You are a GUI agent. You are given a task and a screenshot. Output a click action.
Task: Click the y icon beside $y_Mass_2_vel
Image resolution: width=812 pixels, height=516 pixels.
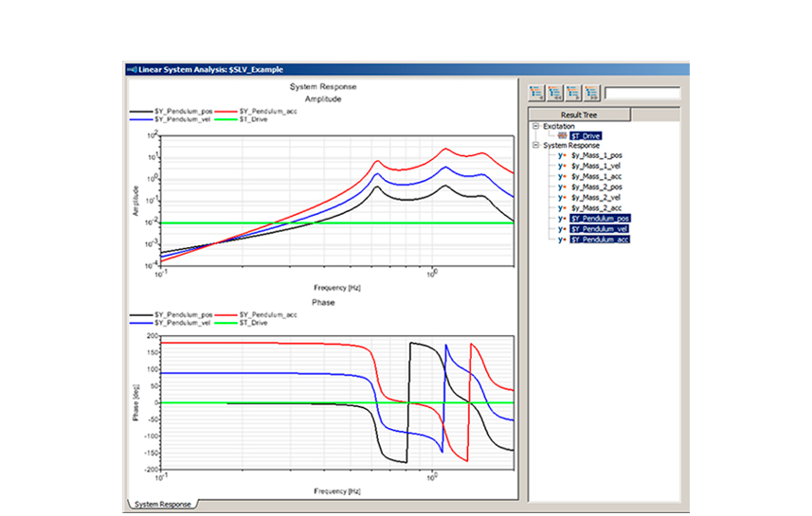tap(562, 198)
